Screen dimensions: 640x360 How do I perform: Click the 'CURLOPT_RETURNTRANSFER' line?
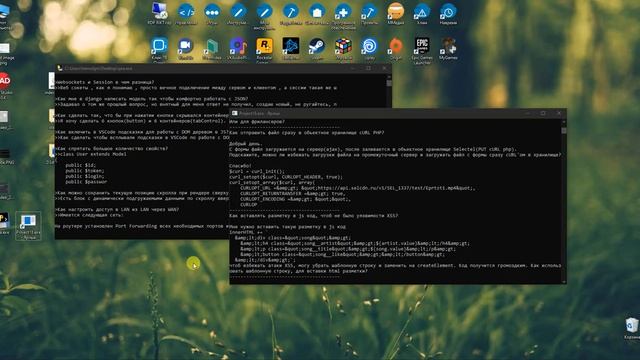coord(292,193)
